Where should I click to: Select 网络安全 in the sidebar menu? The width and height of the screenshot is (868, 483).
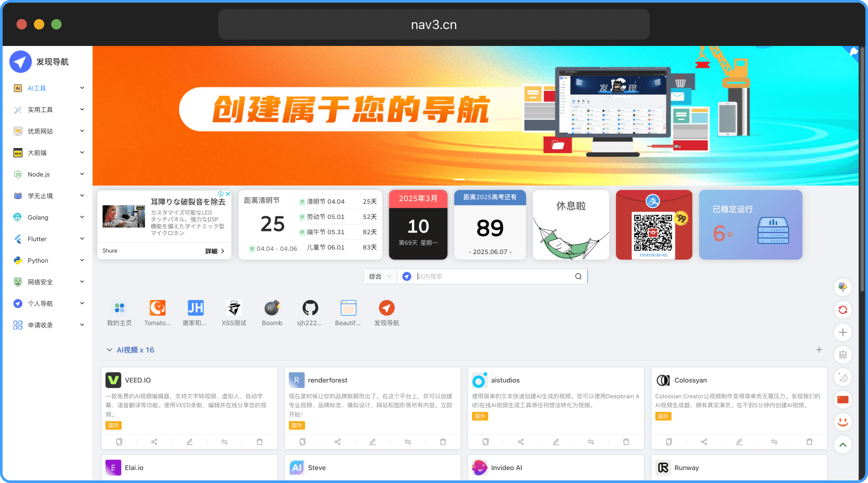point(40,282)
